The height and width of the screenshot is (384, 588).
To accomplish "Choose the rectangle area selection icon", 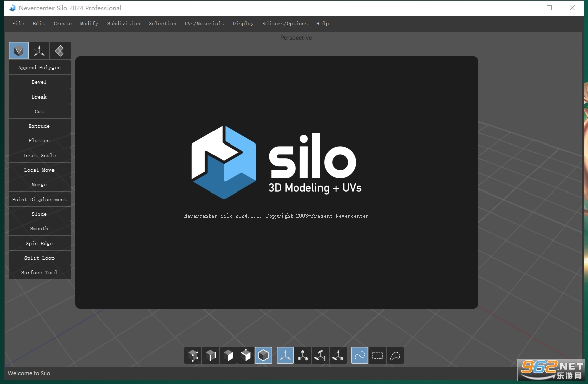I will [x=378, y=355].
